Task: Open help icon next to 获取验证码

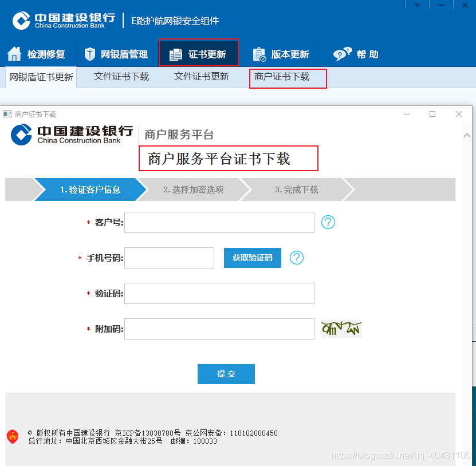Action: click(x=297, y=258)
